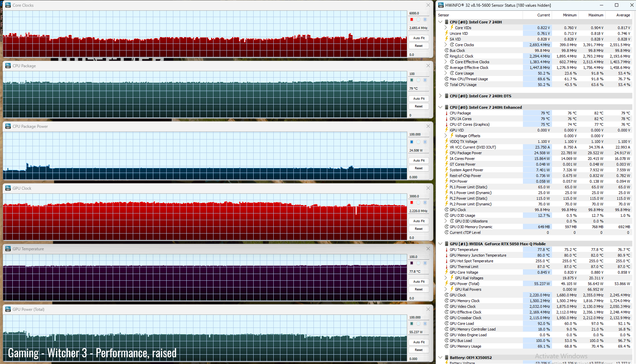The image size is (636, 364).
Task: Click the gauge icon of Total CPU Usage row
Action: (447, 85)
